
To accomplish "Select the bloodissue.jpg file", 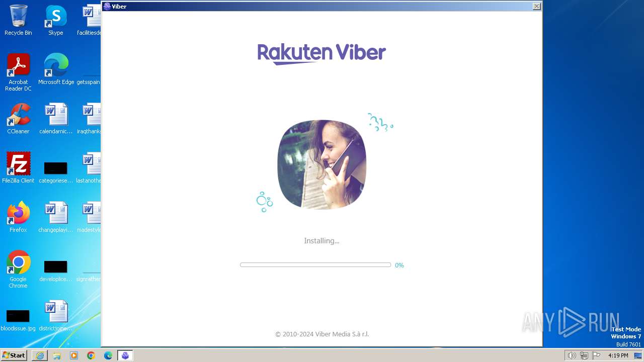I will pyautogui.click(x=18, y=320).
